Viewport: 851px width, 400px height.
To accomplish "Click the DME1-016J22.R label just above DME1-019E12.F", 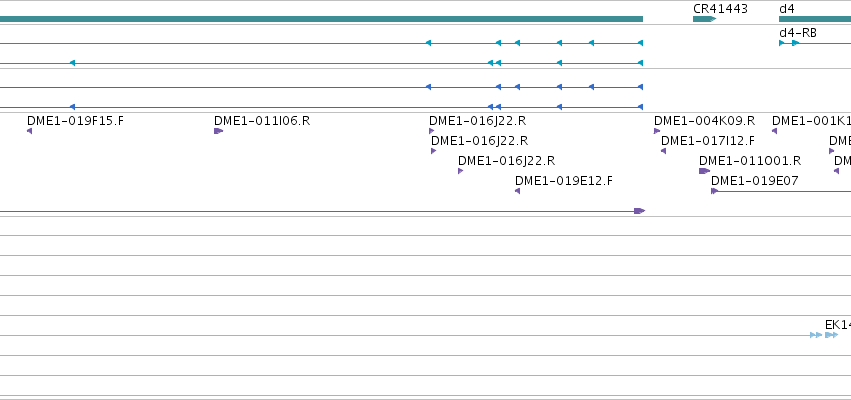I will (506, 161).
